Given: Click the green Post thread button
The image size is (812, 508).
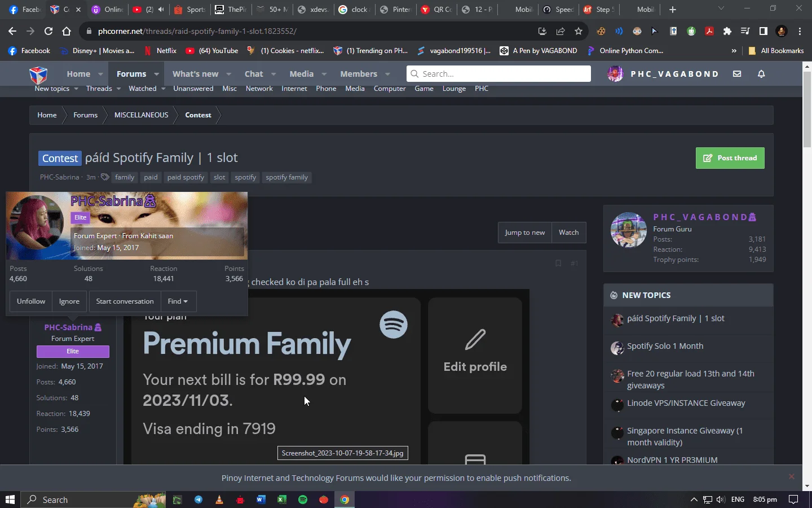Looking at the screenshot, I should pyautogui.click(x=730, y=158).
